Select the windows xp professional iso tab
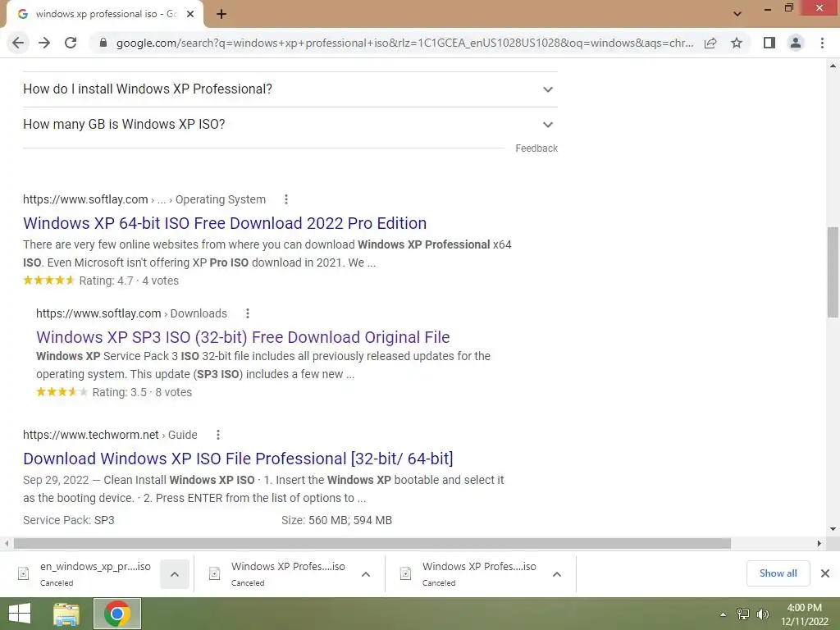 tap(105, 14)
